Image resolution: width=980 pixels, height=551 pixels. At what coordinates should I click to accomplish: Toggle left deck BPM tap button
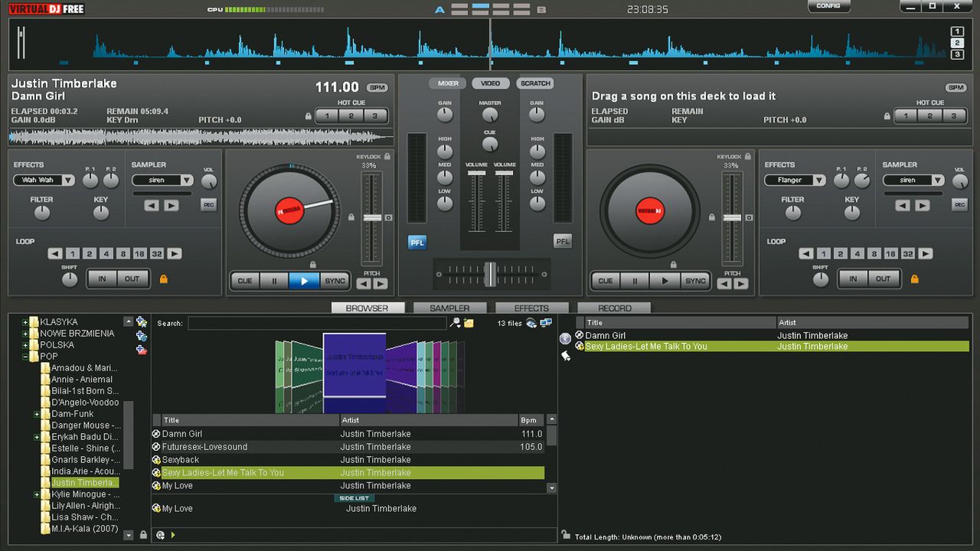(x=377, y=87)
